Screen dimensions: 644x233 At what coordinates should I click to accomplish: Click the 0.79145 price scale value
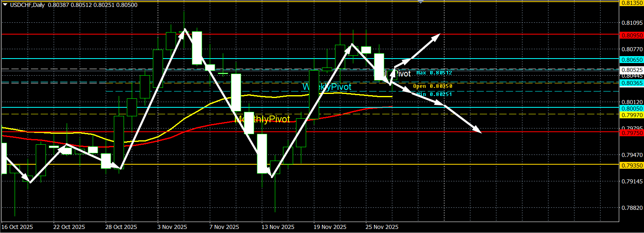pyautogui.click(x=632, y=181)
